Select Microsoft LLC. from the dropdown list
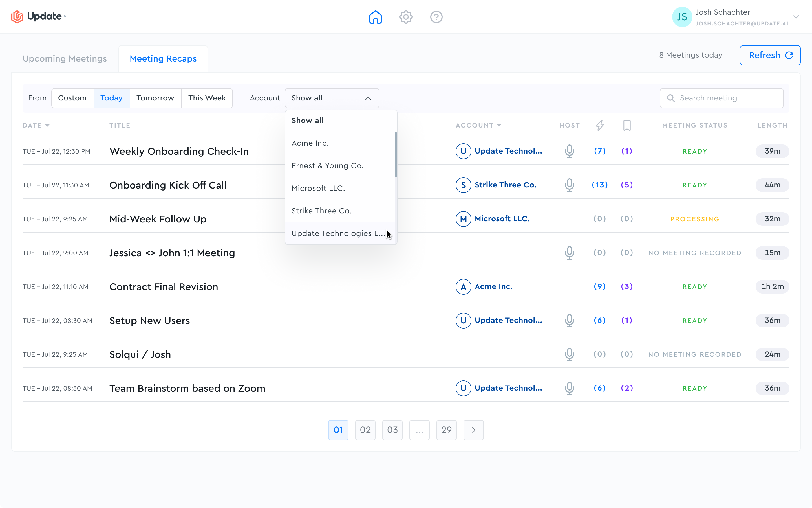 [x=339, y=188]
